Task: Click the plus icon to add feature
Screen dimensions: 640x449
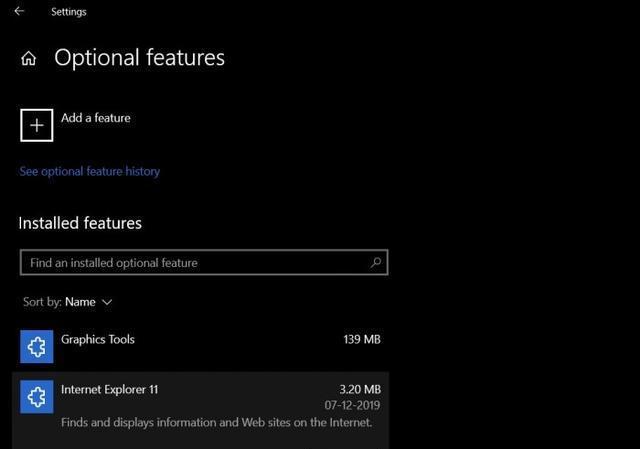Action: pos(37,125)
